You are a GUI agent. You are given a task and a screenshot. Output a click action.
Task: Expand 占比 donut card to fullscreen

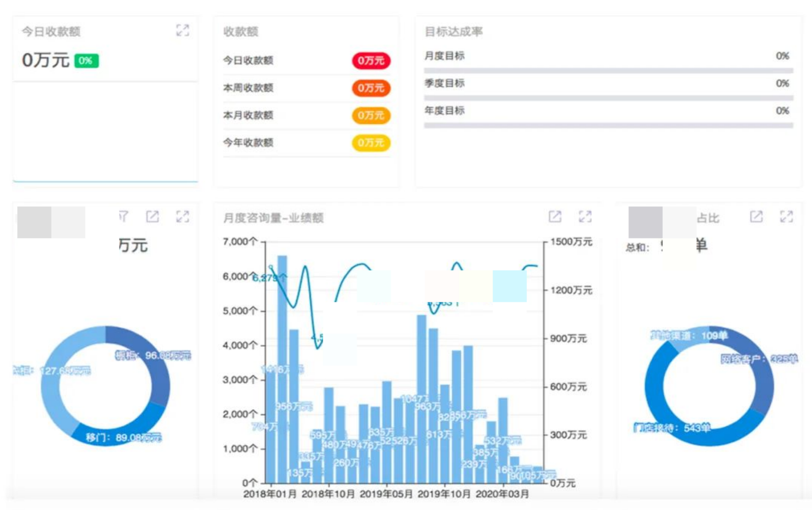tap(786, 217)
